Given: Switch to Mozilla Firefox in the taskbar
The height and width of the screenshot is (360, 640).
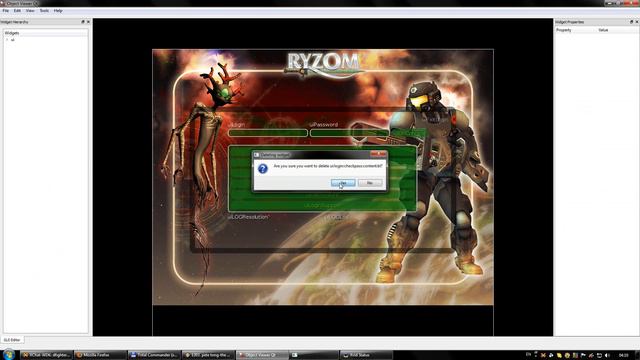Looking at the screenshot, I should tap(100, 355).
